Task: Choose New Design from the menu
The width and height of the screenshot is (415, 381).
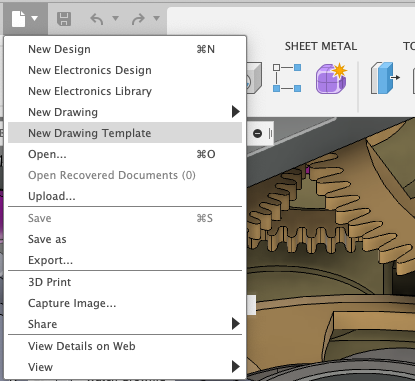Action: 125,49
